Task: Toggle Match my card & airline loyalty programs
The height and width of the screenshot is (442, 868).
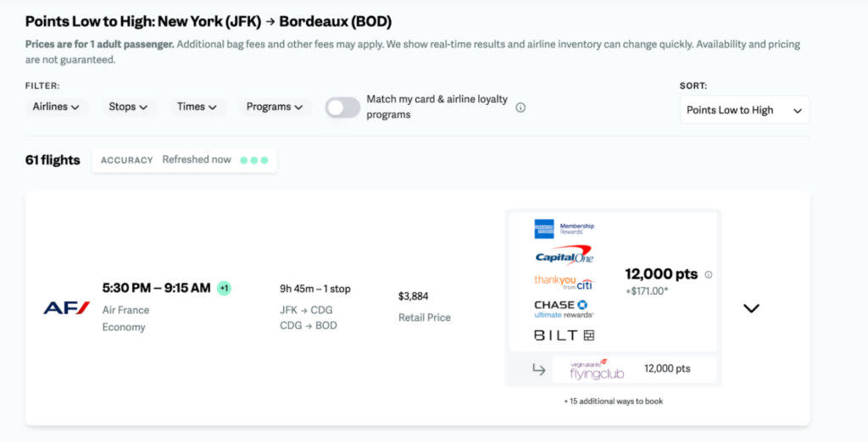Action: [342, 108]
